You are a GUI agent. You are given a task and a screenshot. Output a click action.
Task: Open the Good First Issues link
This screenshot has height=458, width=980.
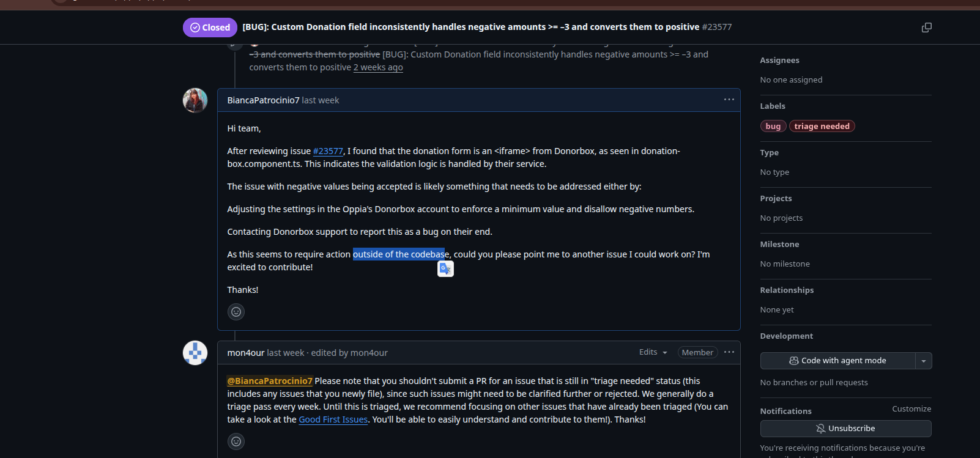(x=333, y=419)
